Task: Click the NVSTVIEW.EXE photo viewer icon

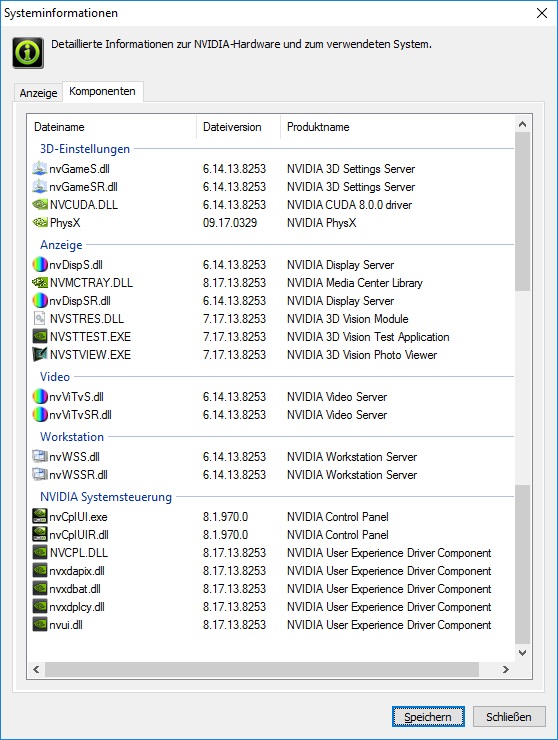Action: click(x=40, y=354)
